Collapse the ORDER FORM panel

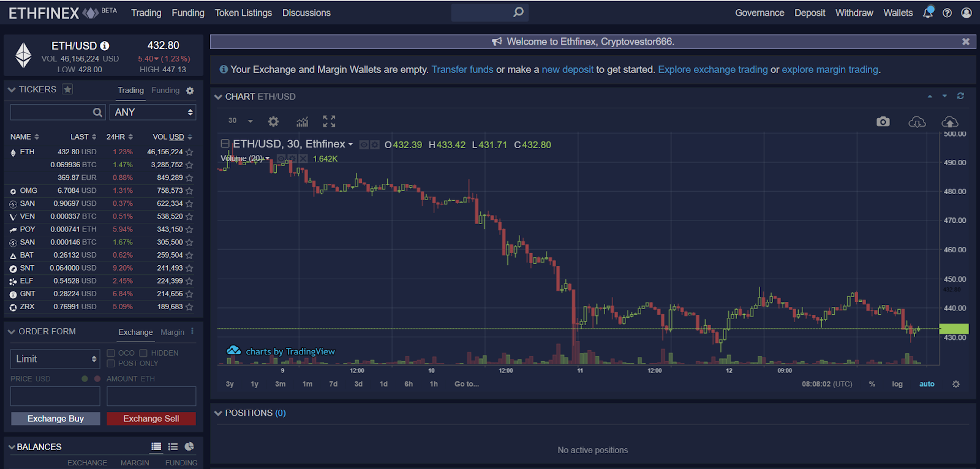coord(12,331)
